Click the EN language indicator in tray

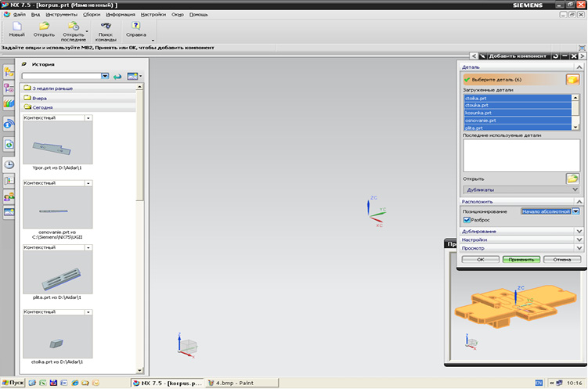pos(539,383)
